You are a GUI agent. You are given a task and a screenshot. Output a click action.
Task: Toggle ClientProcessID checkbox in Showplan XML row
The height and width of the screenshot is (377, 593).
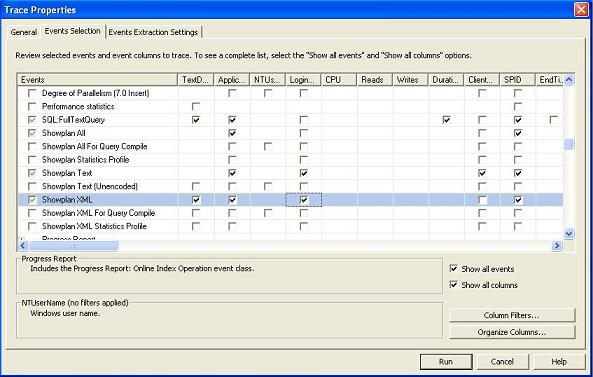pyautogui.click(x=482, y=200)
